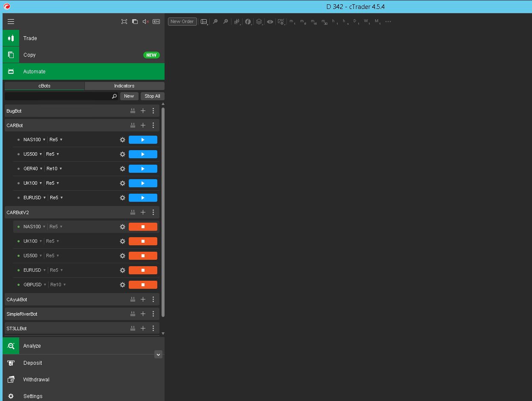532x401 pixels.
Task: Click the cBot search field
Action: 61,96
